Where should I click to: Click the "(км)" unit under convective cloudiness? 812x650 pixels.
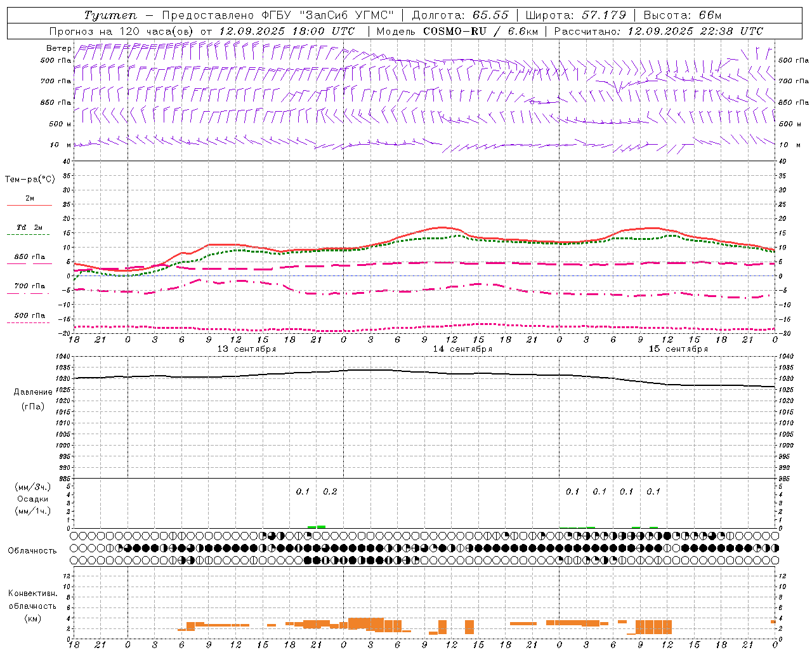point(32,618)
